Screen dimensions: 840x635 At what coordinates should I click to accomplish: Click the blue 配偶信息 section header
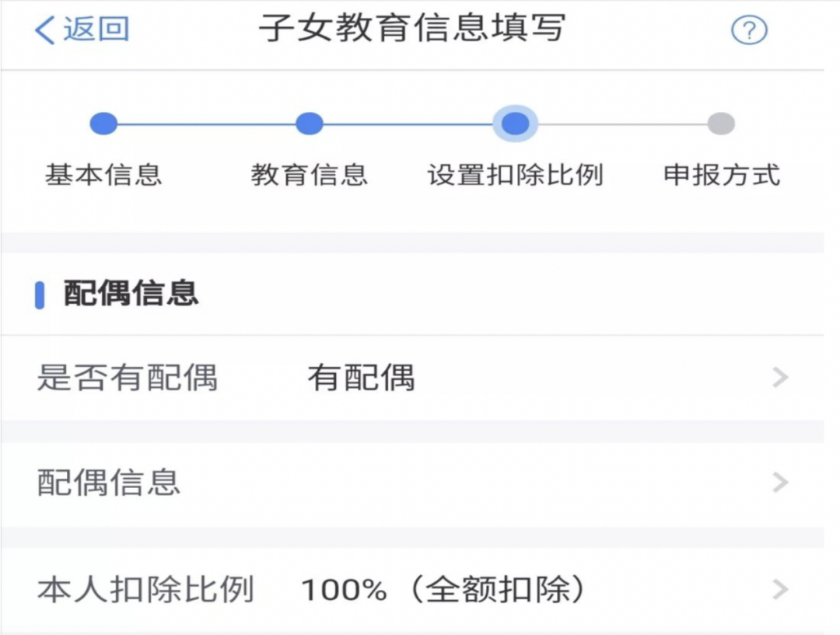coord(131,295)
